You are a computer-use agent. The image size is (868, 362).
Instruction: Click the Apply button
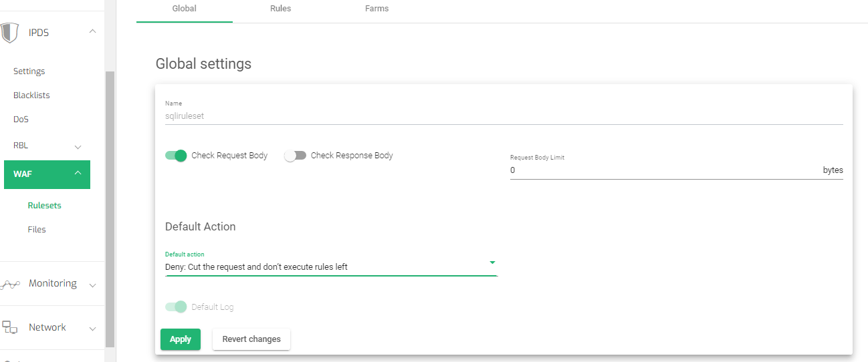click(181, 339)
